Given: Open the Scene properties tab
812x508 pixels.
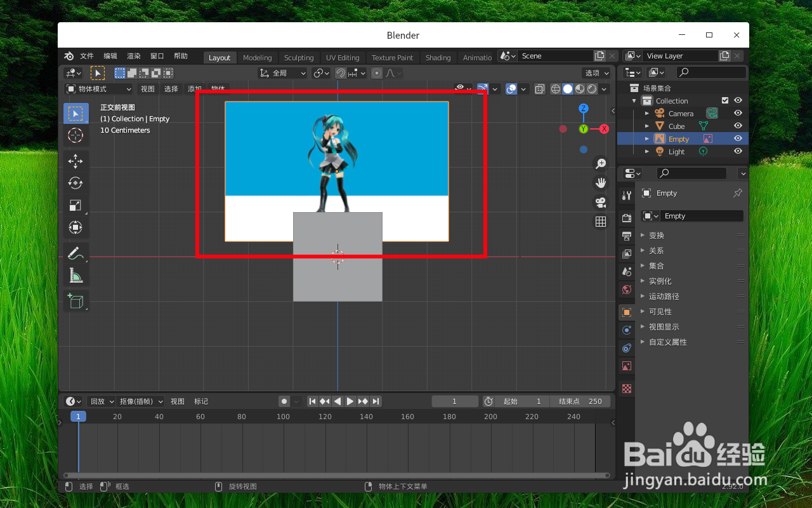Looking at the screenshot, I should pos(627,271).
